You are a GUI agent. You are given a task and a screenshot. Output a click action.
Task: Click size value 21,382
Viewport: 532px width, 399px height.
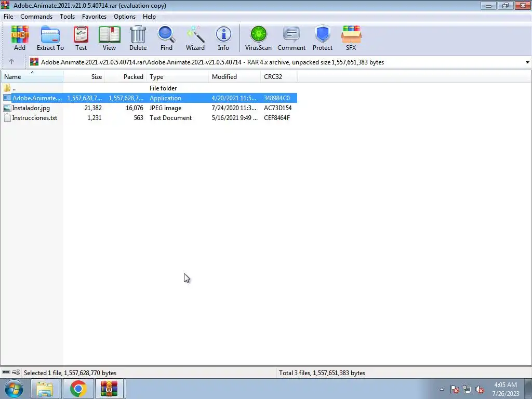(x=93, y=108)
